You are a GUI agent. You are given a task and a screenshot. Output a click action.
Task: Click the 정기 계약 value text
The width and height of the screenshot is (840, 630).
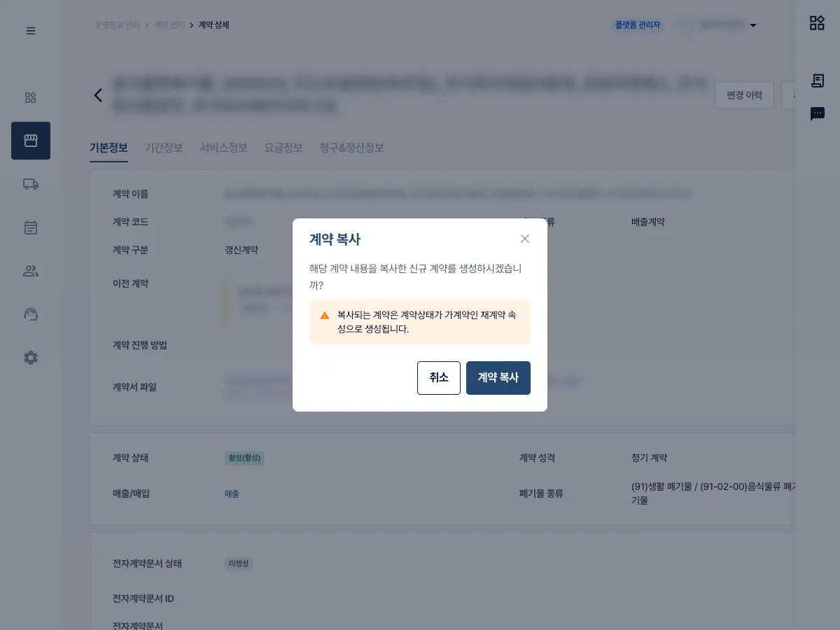[x=650, y=458]
